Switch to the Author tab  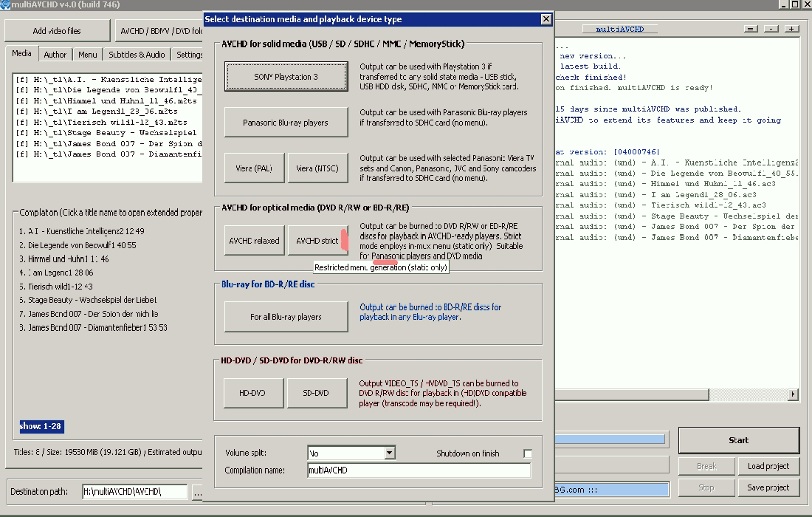coord(55,55)
